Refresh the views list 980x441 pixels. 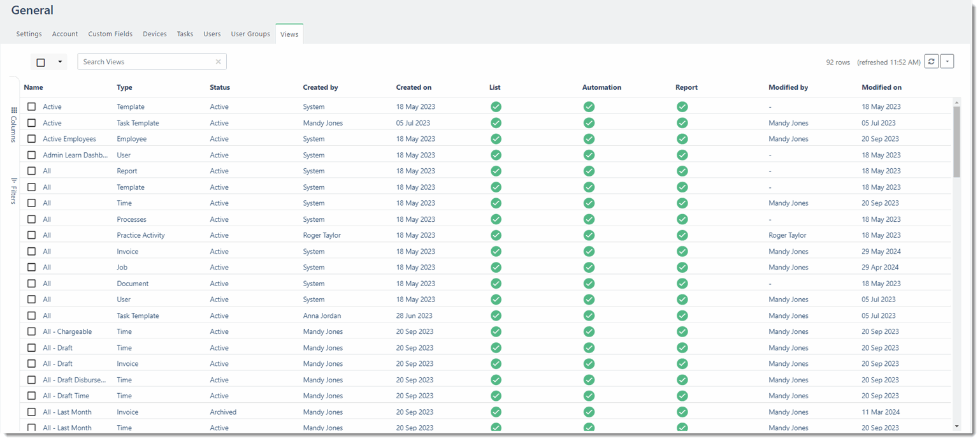pyautogui.click(x=931, y=61)
